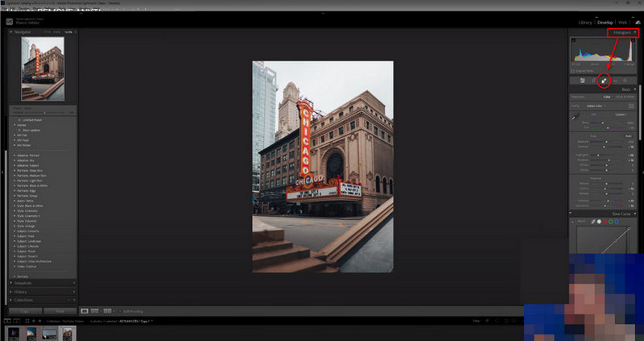Toggle Original Photo checkbox
644x341 pixels.
572,71
